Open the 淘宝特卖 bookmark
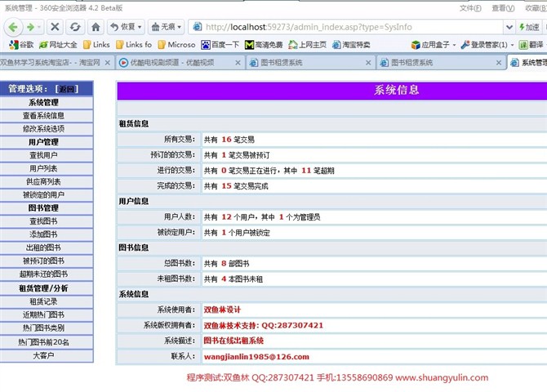 351,45
